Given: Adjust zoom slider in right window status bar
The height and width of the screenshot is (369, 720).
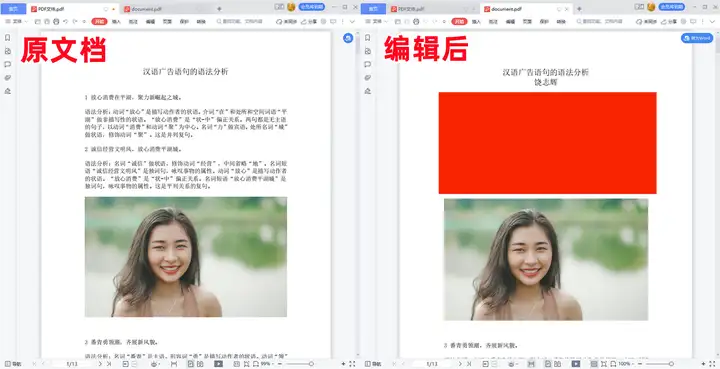Looking at the screenshot, I should (670, 364).
